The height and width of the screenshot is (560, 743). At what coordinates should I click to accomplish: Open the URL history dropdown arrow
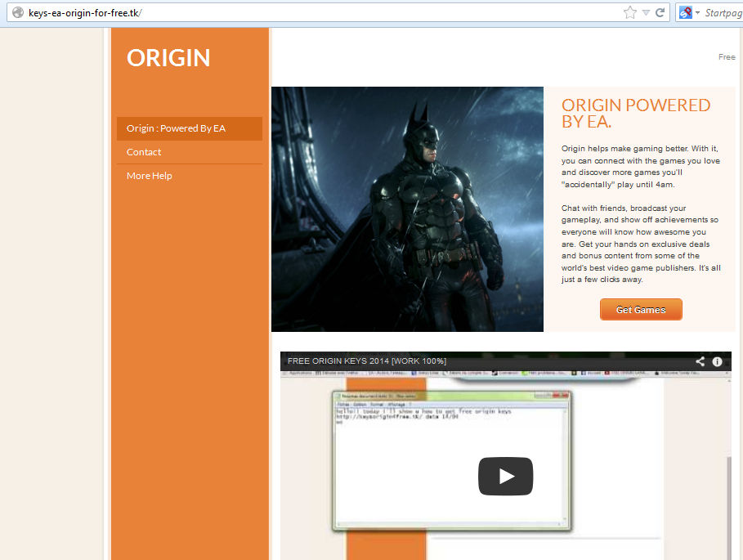(x=646, y=13)
